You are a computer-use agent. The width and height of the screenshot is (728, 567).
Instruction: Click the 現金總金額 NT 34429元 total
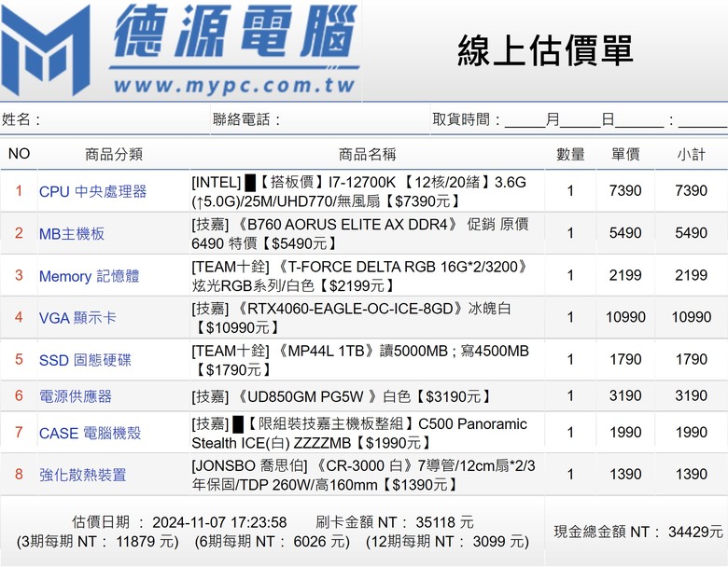tap(638, 532)
